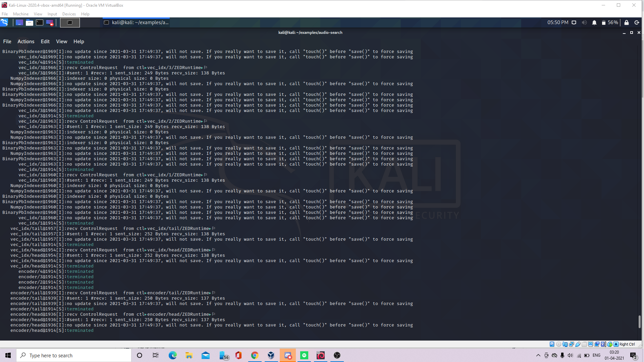Open VirtualBox USB devices status icon
The height and width of the screenshot is (362, 644).
coord(578,344)
